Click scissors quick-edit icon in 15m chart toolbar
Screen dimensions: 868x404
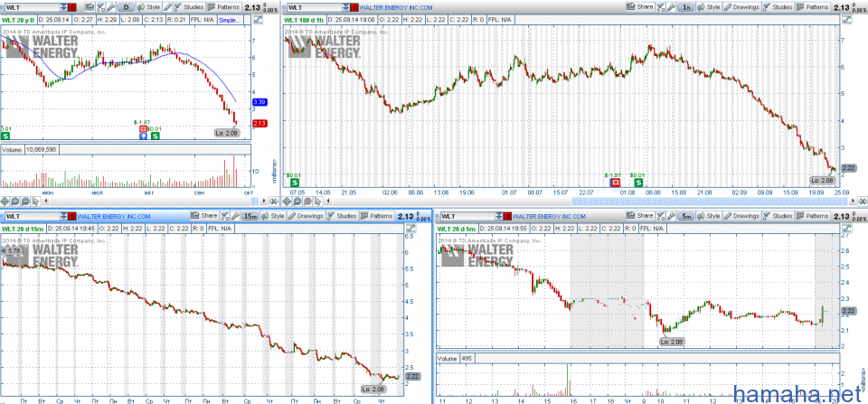[225, 216]
